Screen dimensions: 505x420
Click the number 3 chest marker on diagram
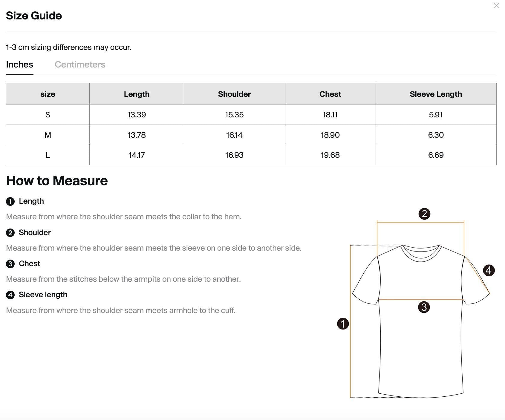click(x=424, y=307)
